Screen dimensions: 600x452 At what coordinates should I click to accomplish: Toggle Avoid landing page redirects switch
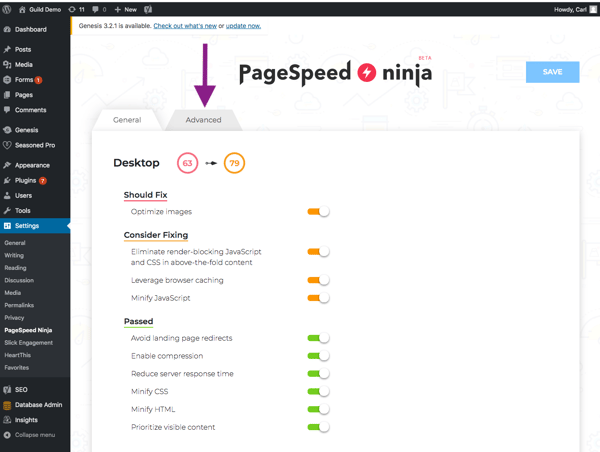(x=318, y=338)
